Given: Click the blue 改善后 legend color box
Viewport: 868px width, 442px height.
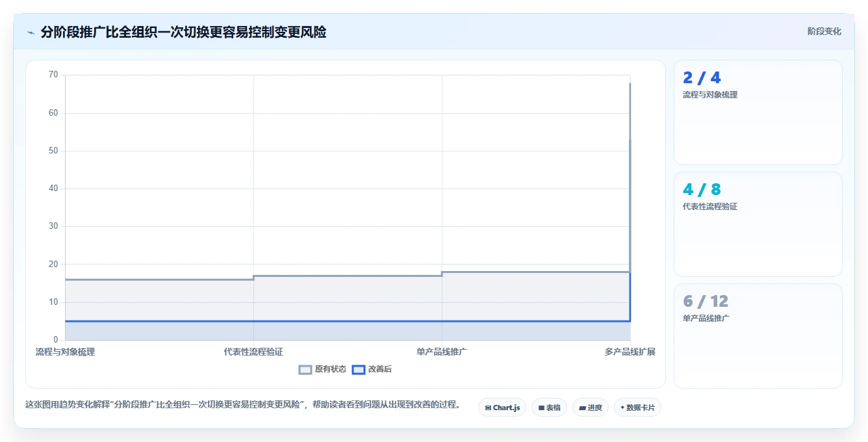Looking at the screenshot, I should (359, 369).
